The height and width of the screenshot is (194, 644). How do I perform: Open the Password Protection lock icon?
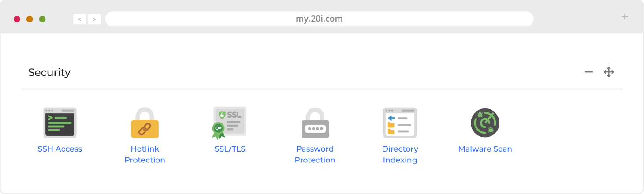click(x=315, y=123)
